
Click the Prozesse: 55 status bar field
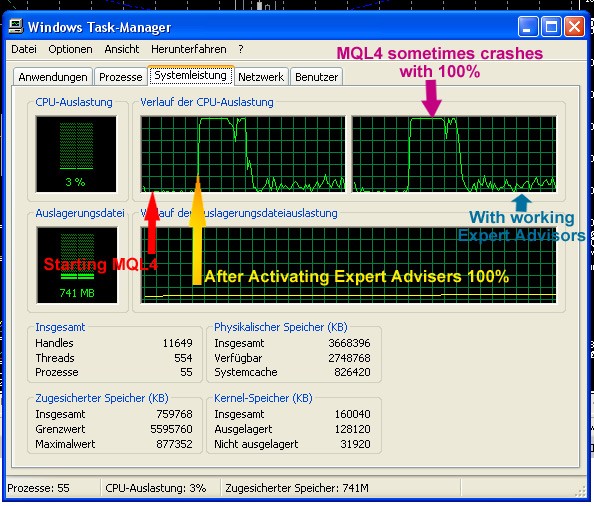coord(52,488)
